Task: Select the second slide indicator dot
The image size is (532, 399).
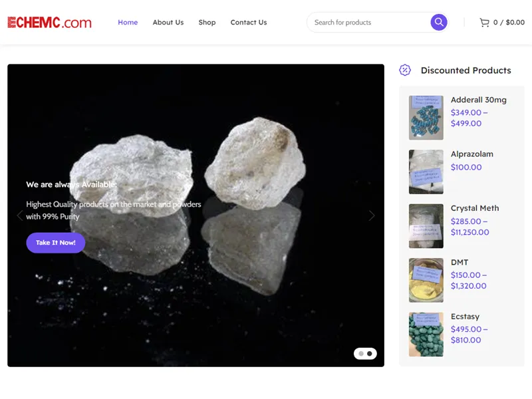Action: (x=368, y=353)
